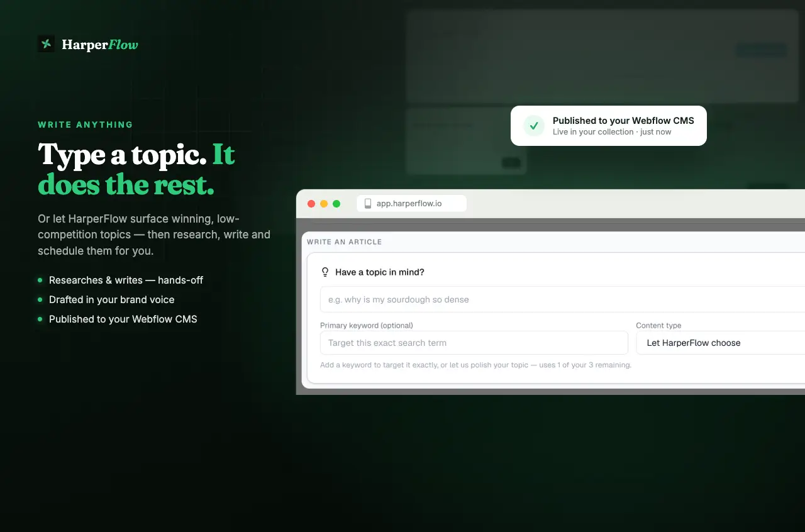Viewport: 805px width, 532px height.
Task: Focus the sourdough example topic input field
Action: coord(562,299)
